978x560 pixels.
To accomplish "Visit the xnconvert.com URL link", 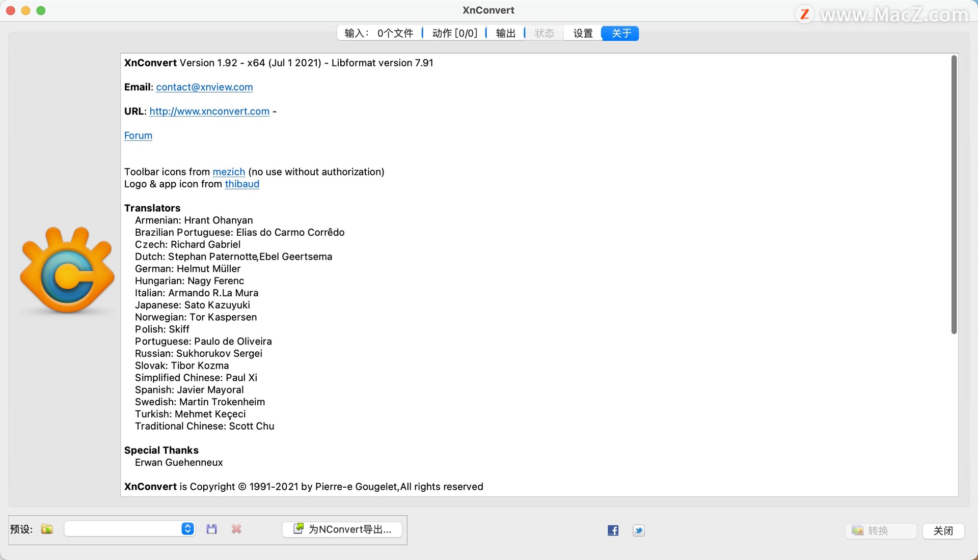I will tap(209, 111).
